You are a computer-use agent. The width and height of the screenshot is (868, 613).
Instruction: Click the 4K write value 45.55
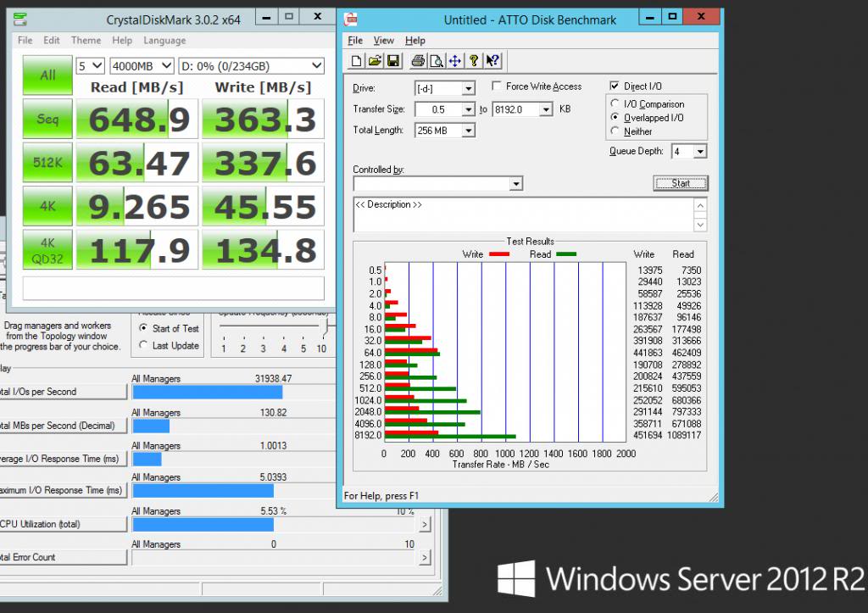263,207
